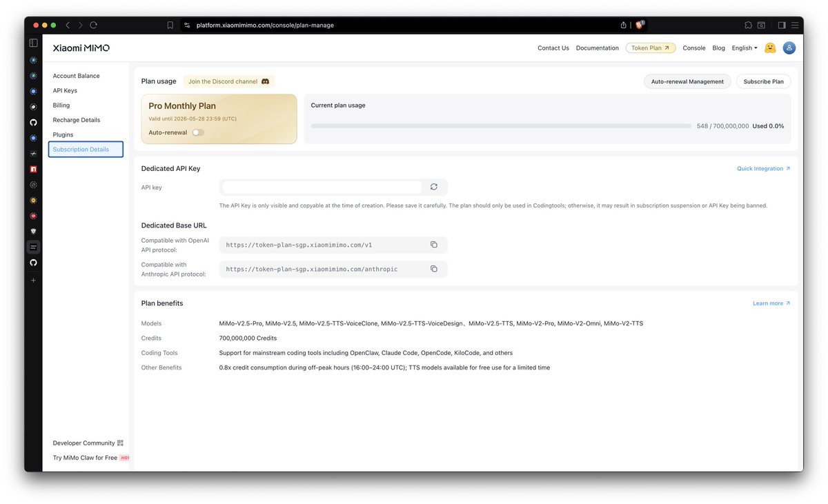Click the Subscribe Plan button
The height and width of the screenshot is (504, 828).
tap(763, 81)
